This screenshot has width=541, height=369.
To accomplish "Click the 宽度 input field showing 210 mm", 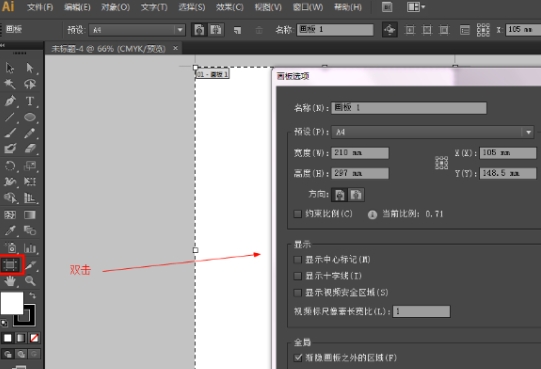I will (360, 153).
